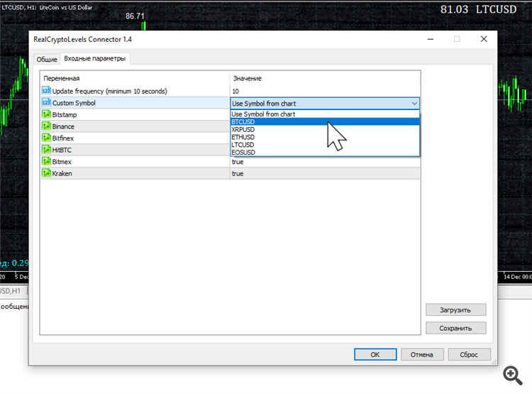
Task: Select BTCUSD from the dropdown list
Action: 325,122
